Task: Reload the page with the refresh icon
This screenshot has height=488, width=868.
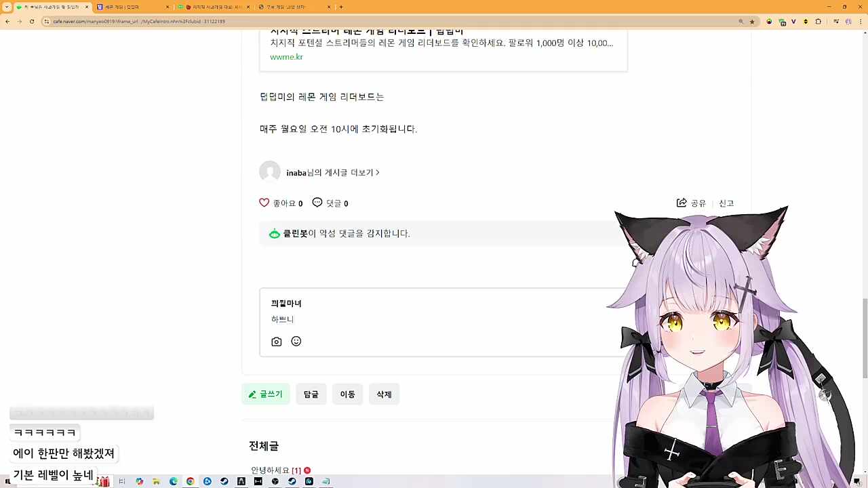Action: click(x=31, y=22)
